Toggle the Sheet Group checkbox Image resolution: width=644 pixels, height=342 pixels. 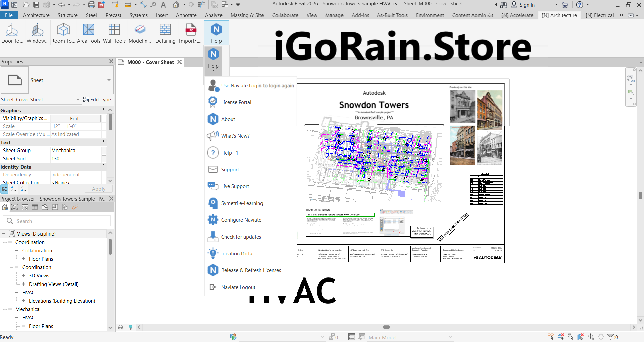coord(104,151)
